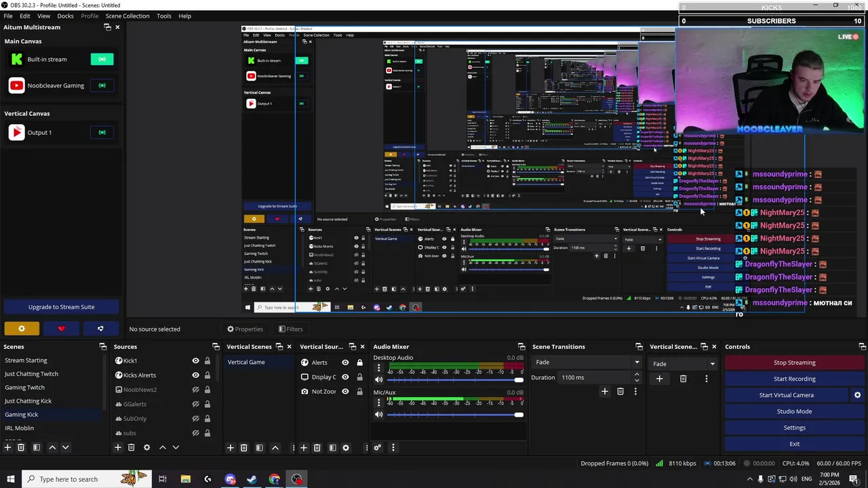The width and height of the screenshot is (868, 488).
Task: Adjust Desktop Audio volume slider
Action: tap(456, 380)
